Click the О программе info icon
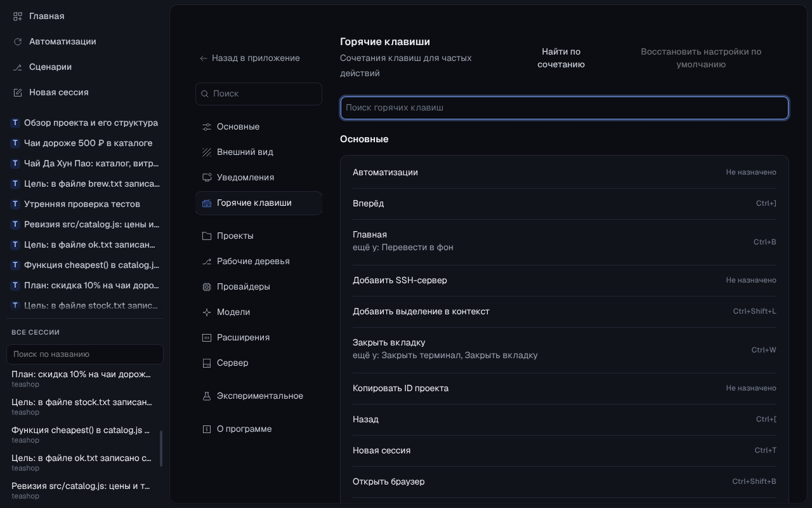 point(207,429)
